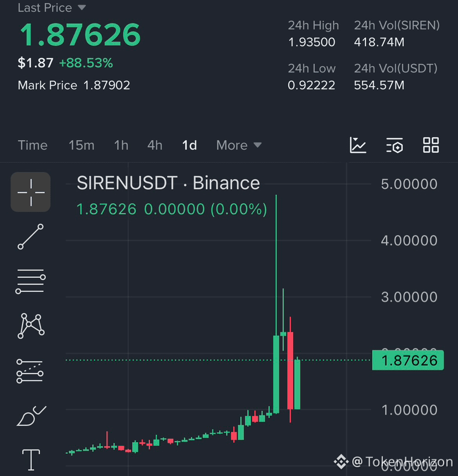Click the 24h Vol(USDT) value 554.57M

[379, 85]
